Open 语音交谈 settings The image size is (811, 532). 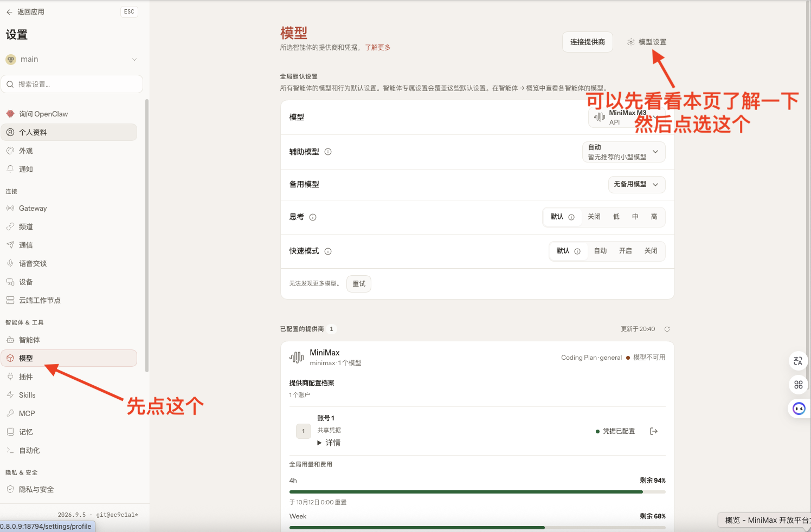69,263
